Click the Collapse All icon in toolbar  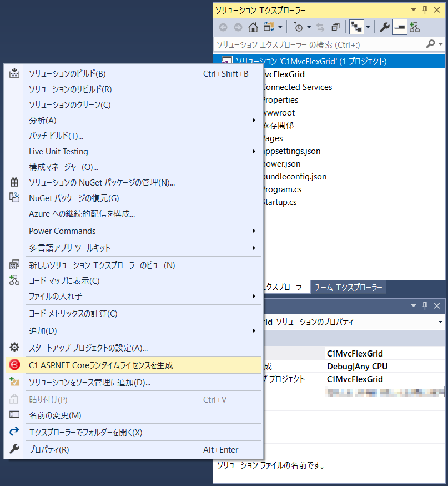pyautogui.click(x=335, y=28)
